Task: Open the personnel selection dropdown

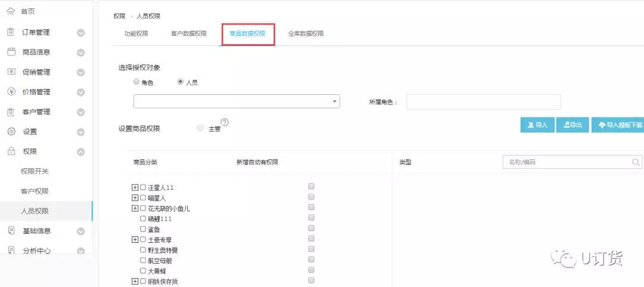Action: (x=237, y=101)
